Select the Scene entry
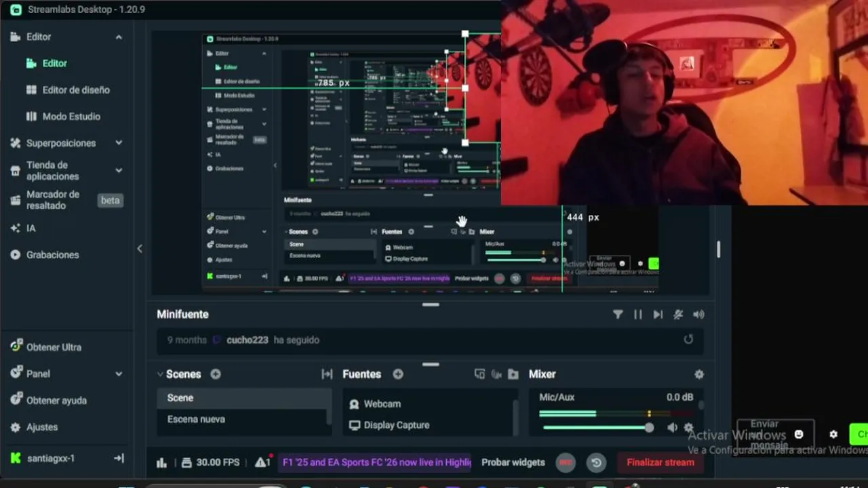Viewport: 868px width, 488px height. 244,398
